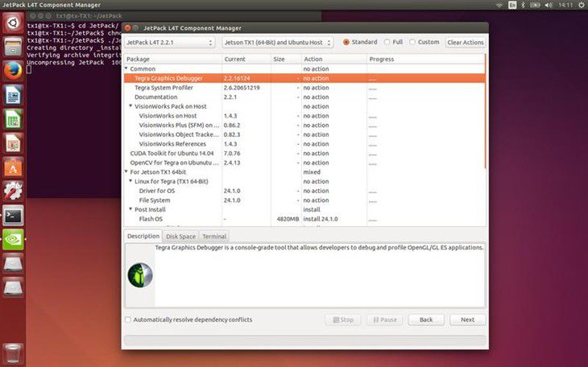Click the Back button
The height and width of the screenshot is (367, 588).
426,320
